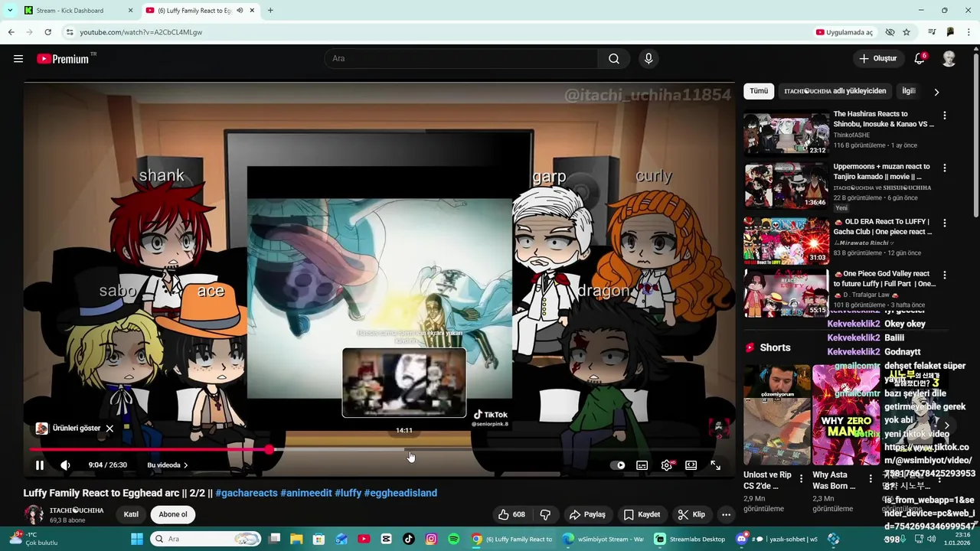Mute the tab via speaker icon

click(x=240, y=11)
